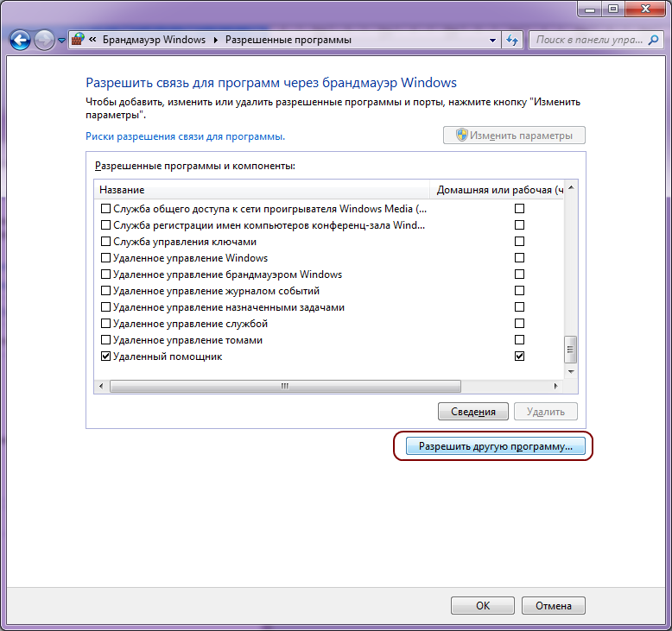Select Удаленное управление назначенными задачами text
This screenshot has height=631, width=672.
229,307
